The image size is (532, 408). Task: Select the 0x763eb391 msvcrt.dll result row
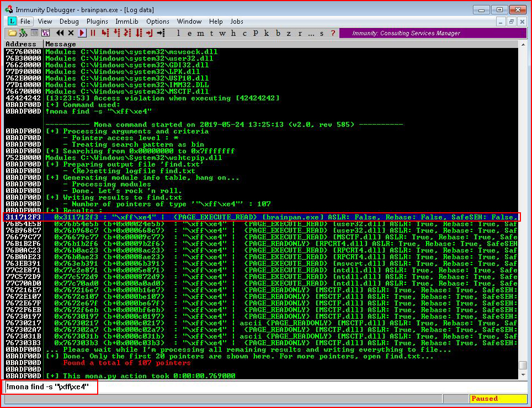pos(261,264)
